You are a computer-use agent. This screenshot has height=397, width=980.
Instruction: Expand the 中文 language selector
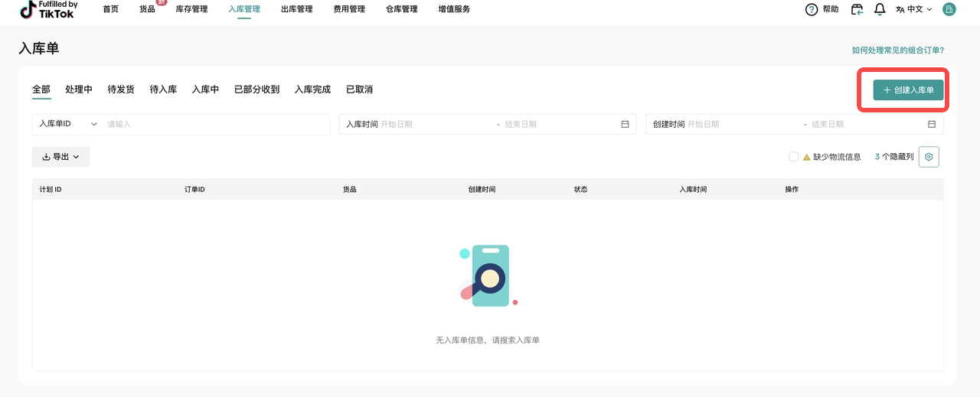click(x=914, y=9)
